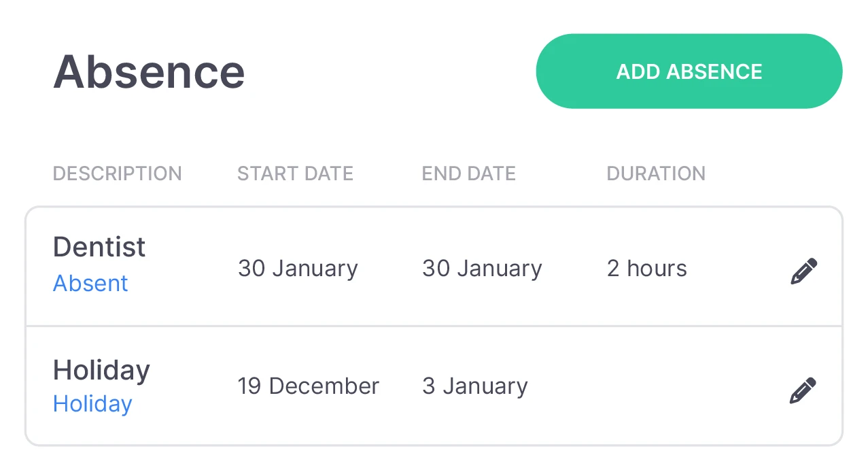Screen dimensions: 868x470
Task: Click the Holiday description label
Action: pyautogui.click(x=101, y=369)
